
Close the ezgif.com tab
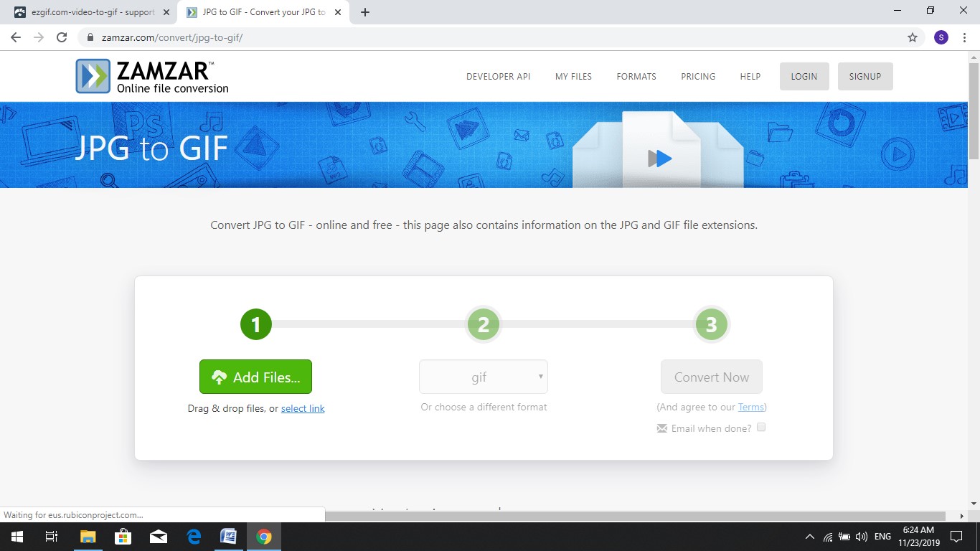166,12
